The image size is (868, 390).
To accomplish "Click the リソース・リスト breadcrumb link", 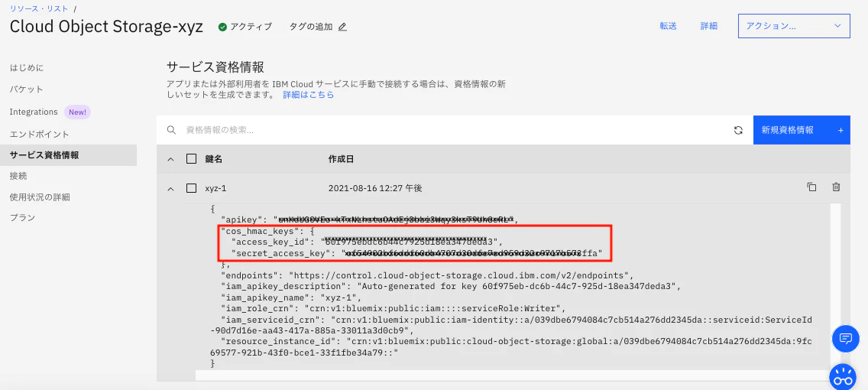I will pyautogui.click(x=39, y=8).
